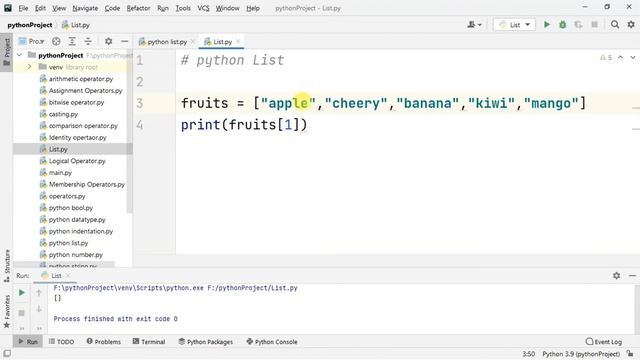
Task: Click the List.py path link in Run output
Action: 252,288
